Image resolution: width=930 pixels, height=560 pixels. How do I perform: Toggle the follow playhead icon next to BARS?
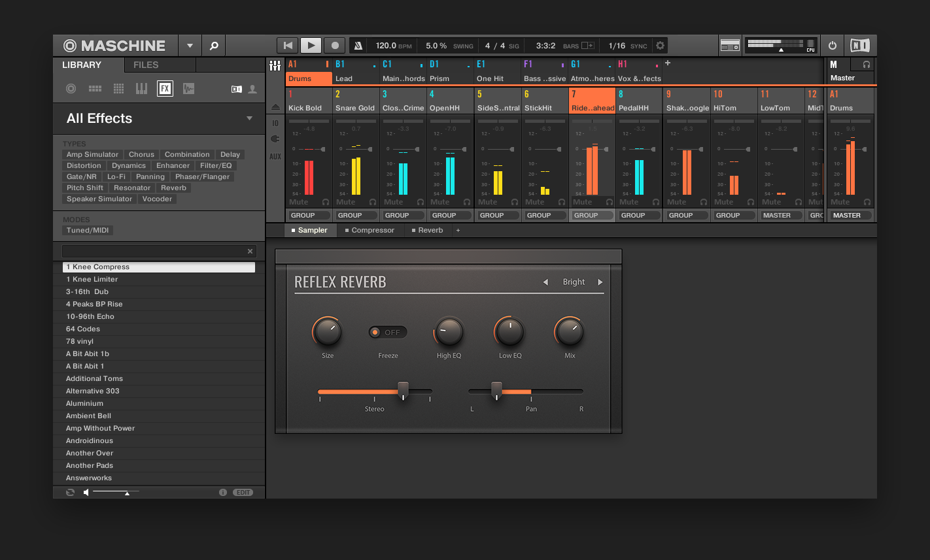pyautogui.click(x=588, y=46)
